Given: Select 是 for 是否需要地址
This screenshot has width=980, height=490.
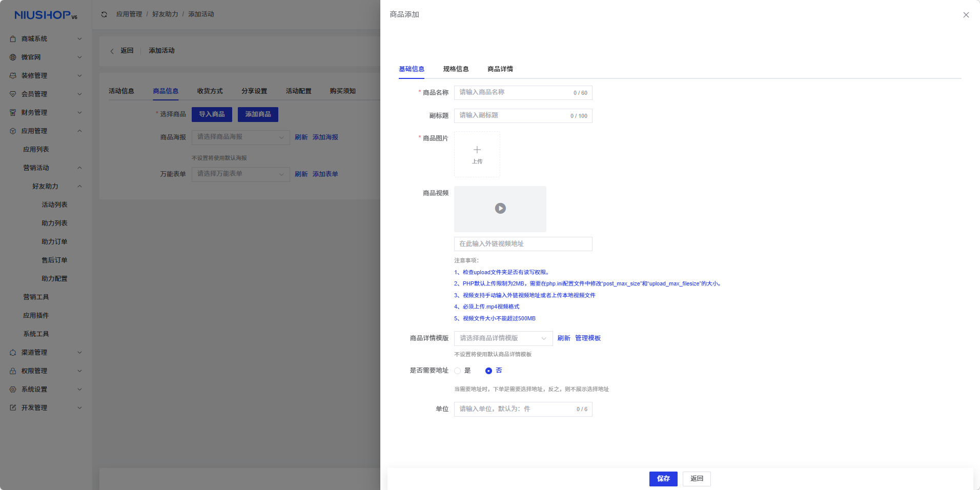Looking at the screenshot, I should tap(458, 371).
